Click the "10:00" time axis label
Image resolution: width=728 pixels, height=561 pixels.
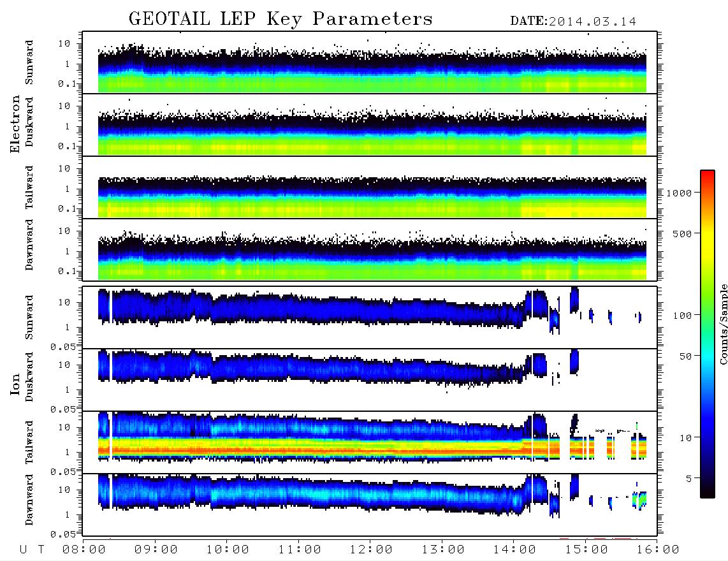click(228, 550)
